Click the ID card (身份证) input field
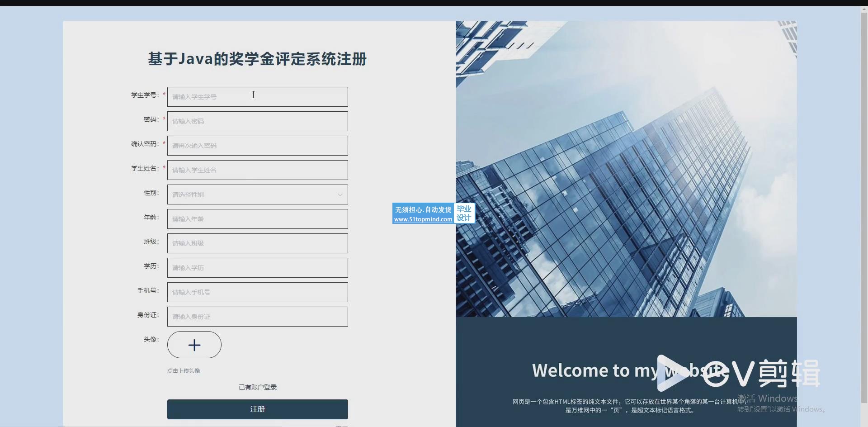 coord(258,317)
